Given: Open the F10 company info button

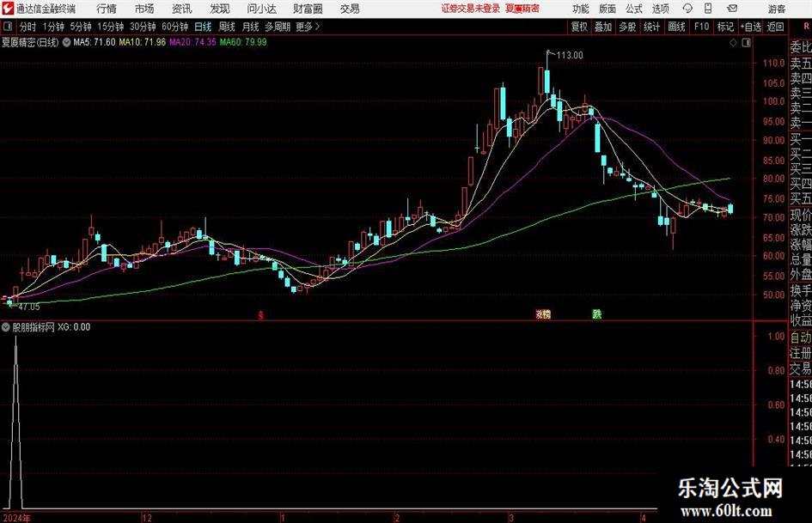Looking at the screenshot, I should (x=701, y=27).
